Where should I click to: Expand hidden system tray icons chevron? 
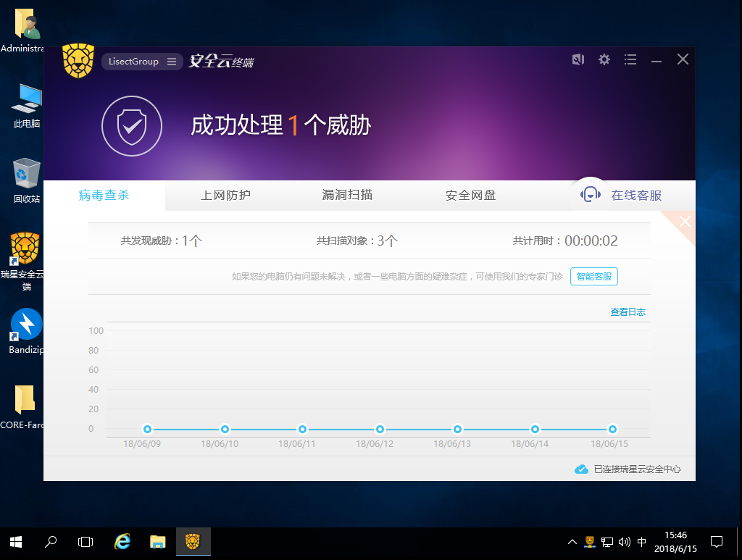coord(572,542)
